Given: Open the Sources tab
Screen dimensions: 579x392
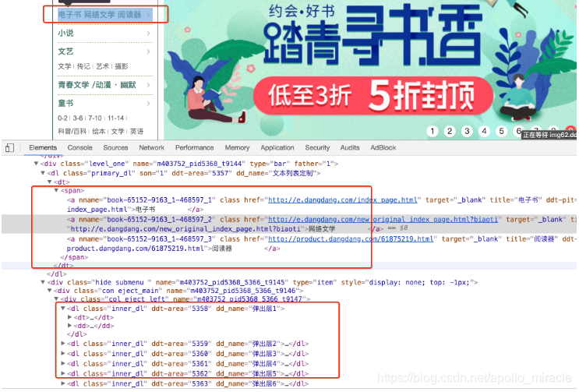Looking at the screenshot, I should tap(115, 147).
